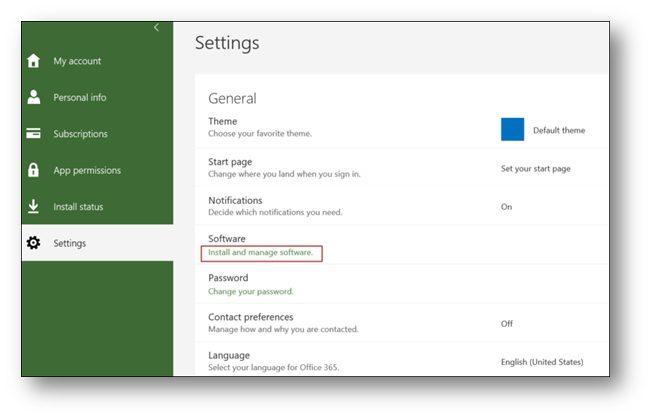Collapse the sidebar with the chevron arrow

click(x=156, y=27)
